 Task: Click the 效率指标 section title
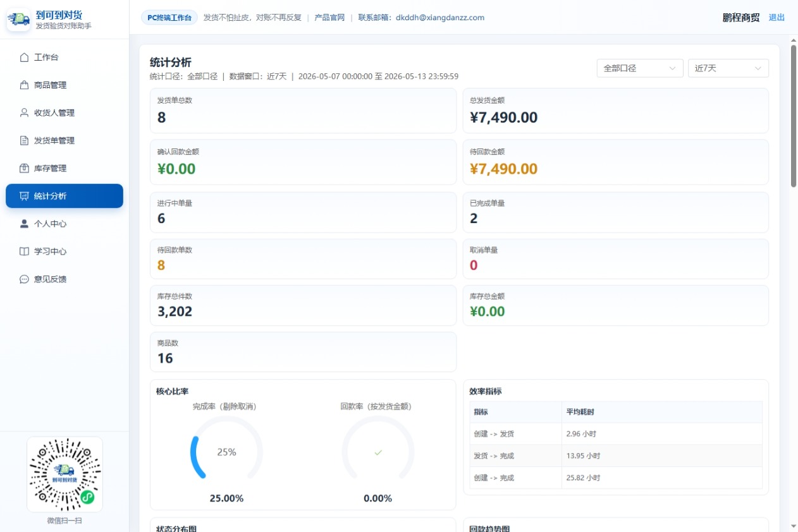[485, 392]
